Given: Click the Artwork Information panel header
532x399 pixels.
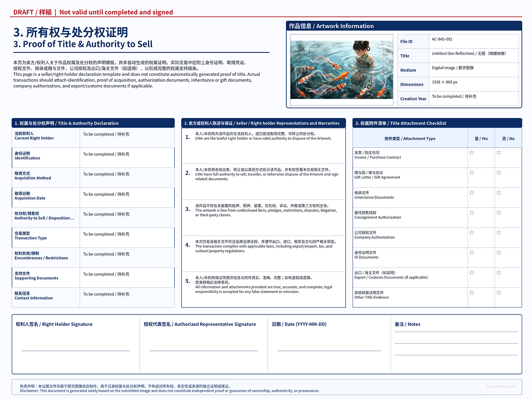Looking at the screenshot, I should [x=404, y=26].
